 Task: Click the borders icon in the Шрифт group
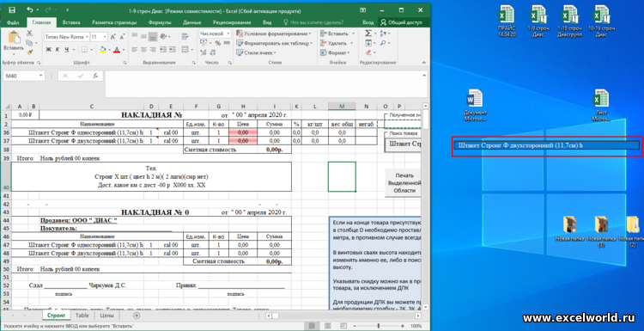[x=84, y=50]
